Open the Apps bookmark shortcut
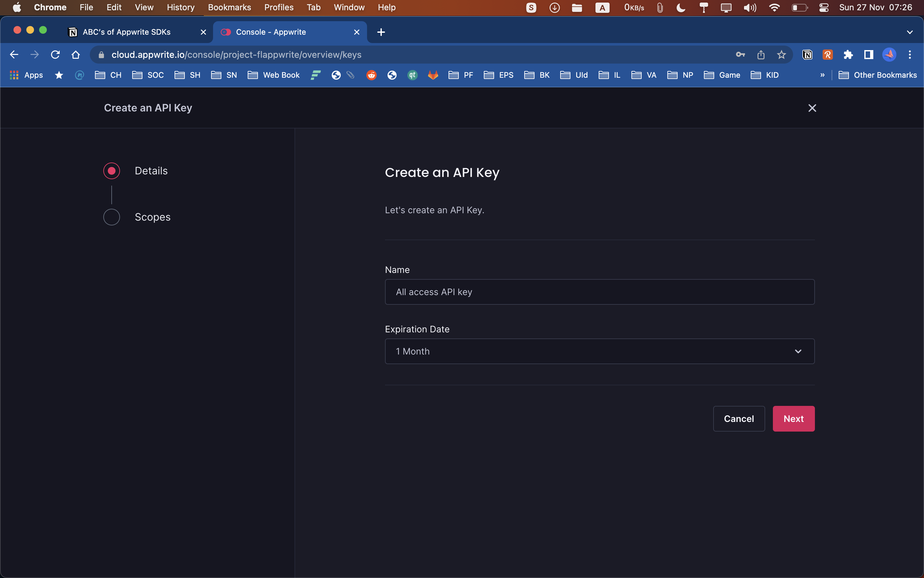Screen dimensions: 924x578 (x=26, y=75)
